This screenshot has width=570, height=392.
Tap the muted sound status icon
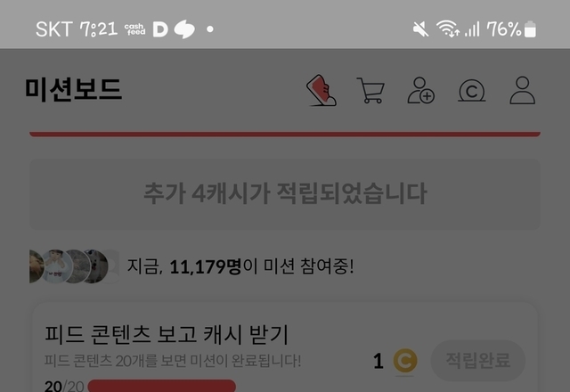tap(420, 29)
